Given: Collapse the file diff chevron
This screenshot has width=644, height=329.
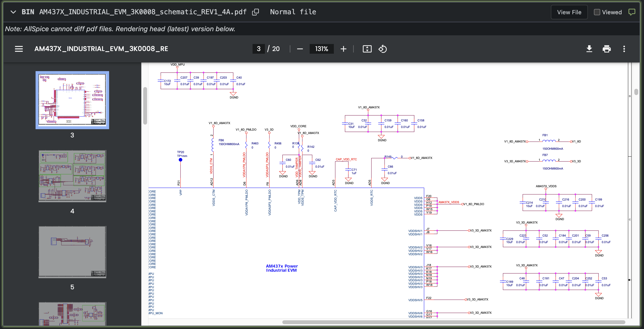Looking at the screenshot, I should coord(13,12).
